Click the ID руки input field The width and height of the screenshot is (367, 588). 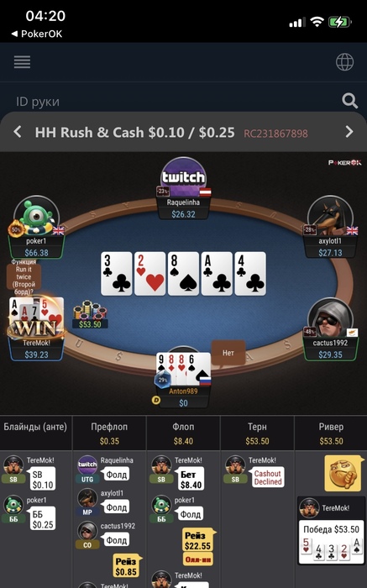tap(176, 102)
